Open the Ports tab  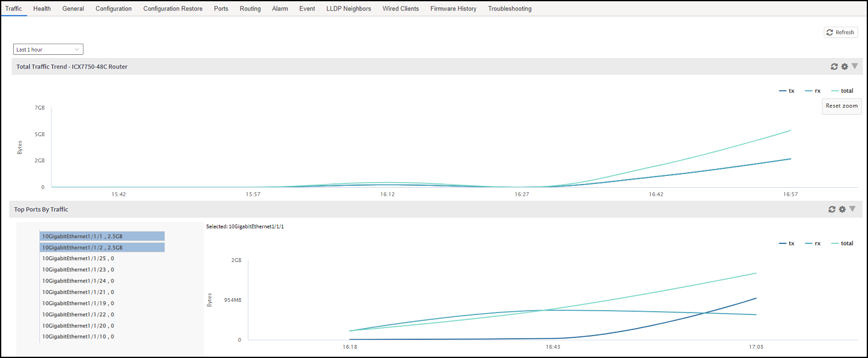click(221, 9)
